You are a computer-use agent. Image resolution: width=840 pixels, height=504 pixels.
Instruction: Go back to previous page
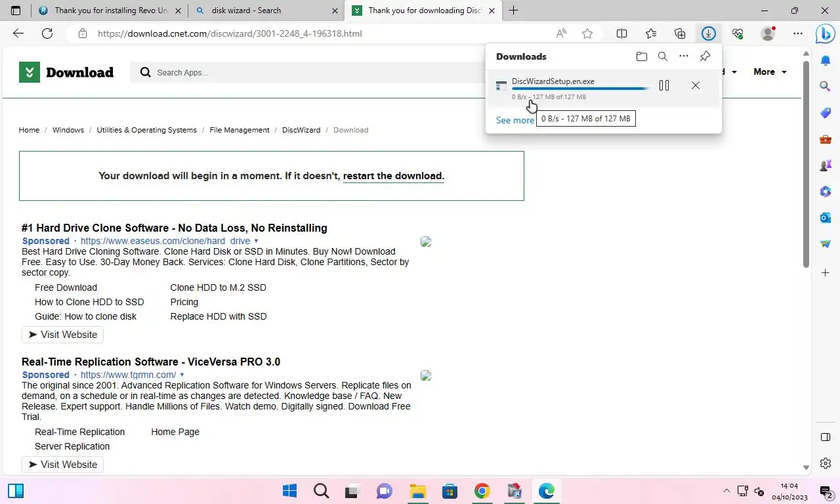[x=18, y=33]
